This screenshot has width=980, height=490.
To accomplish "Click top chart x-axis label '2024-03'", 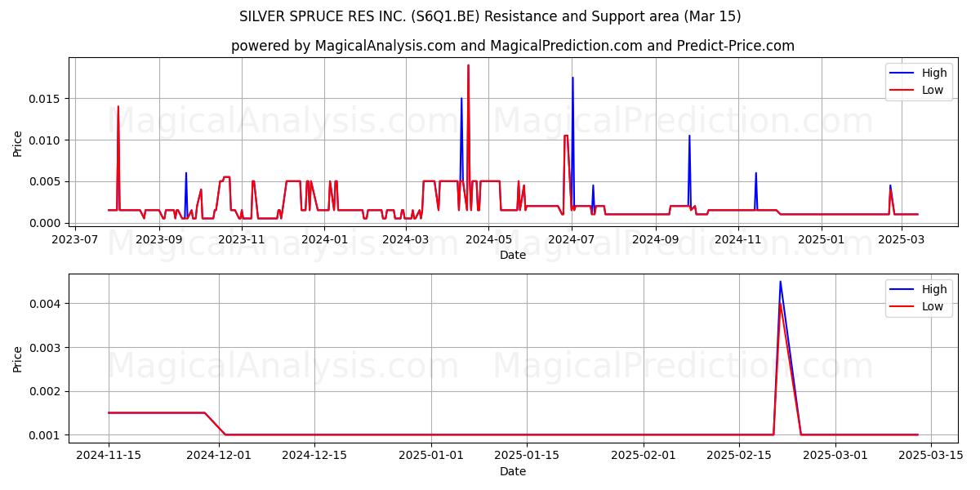I will pos(406,239).
